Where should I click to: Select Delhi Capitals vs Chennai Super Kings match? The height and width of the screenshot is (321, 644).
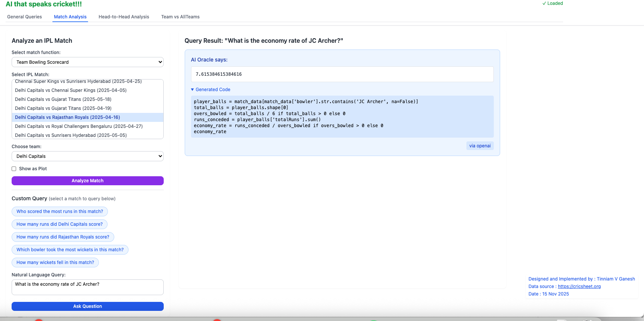click(71, 90)
